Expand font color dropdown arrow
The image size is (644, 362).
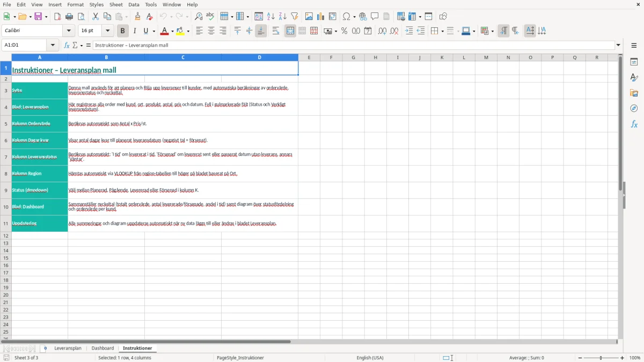(172, 31)
